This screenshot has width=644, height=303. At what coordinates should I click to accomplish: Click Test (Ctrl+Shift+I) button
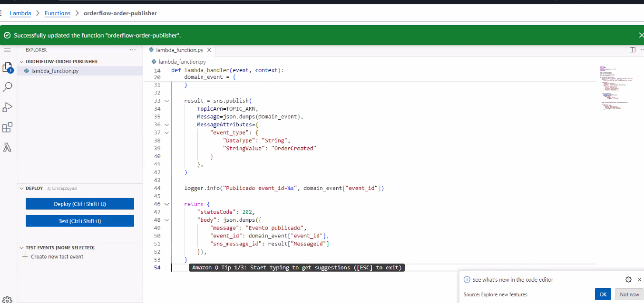tap(80, 221)
